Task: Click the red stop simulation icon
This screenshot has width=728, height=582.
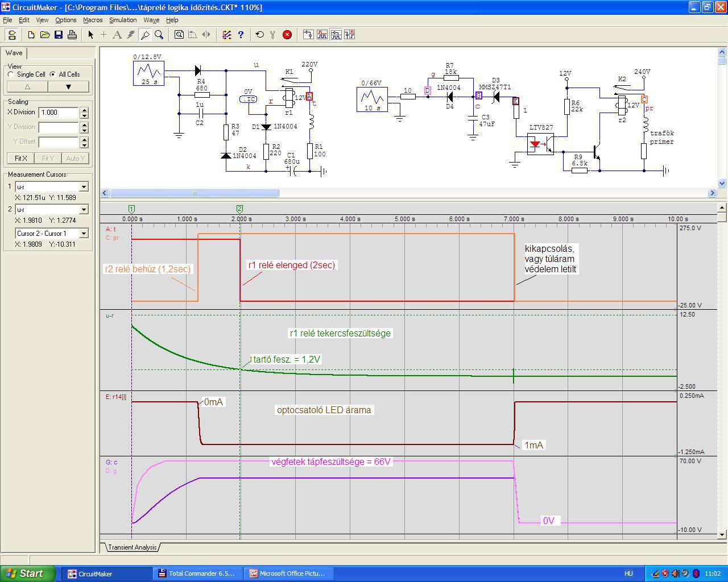Action: (287, 35)
